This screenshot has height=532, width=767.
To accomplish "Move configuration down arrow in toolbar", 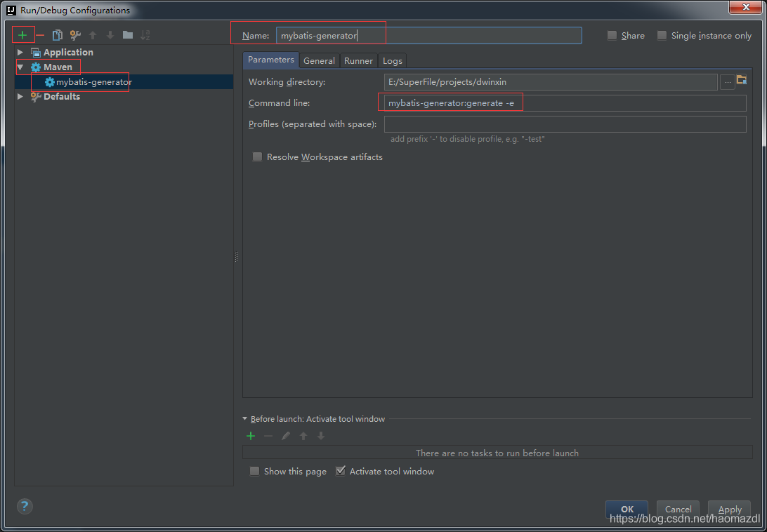I will 110,35.
